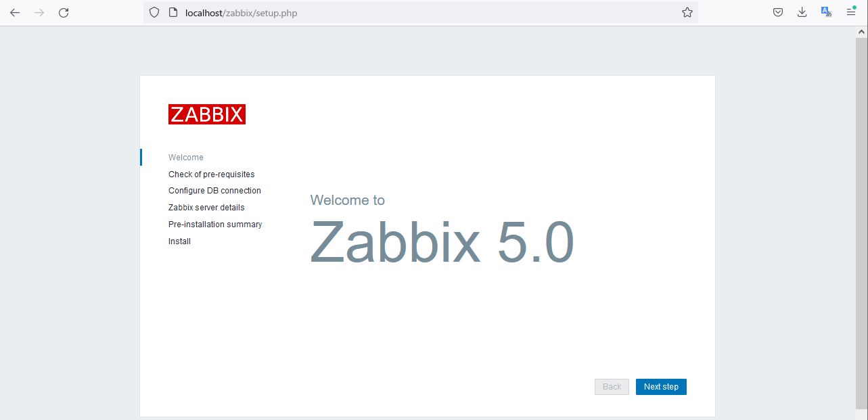Select Configure DB connection step
The width and height of the screenshot is (868, 420).
tap(214, 191)
